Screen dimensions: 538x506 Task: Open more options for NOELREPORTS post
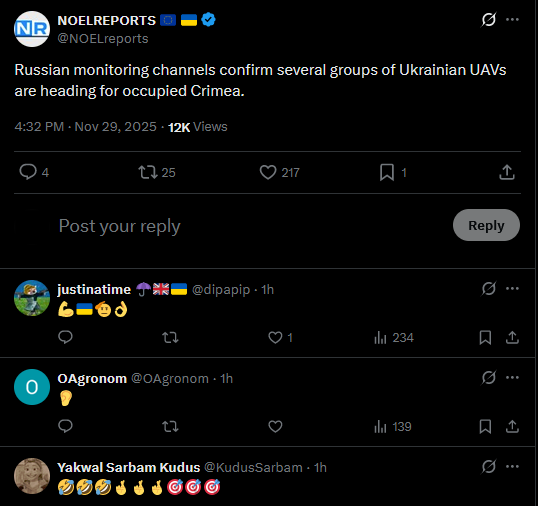512,20
